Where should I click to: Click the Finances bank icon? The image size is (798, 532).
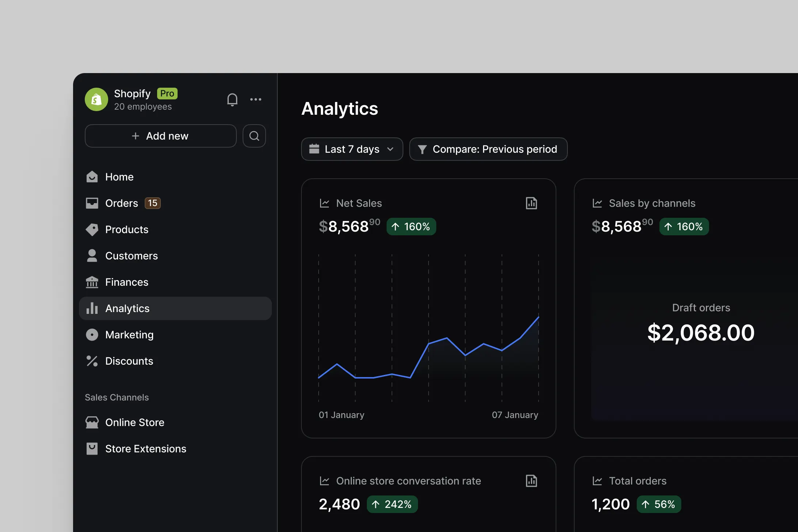click(92, 282)
